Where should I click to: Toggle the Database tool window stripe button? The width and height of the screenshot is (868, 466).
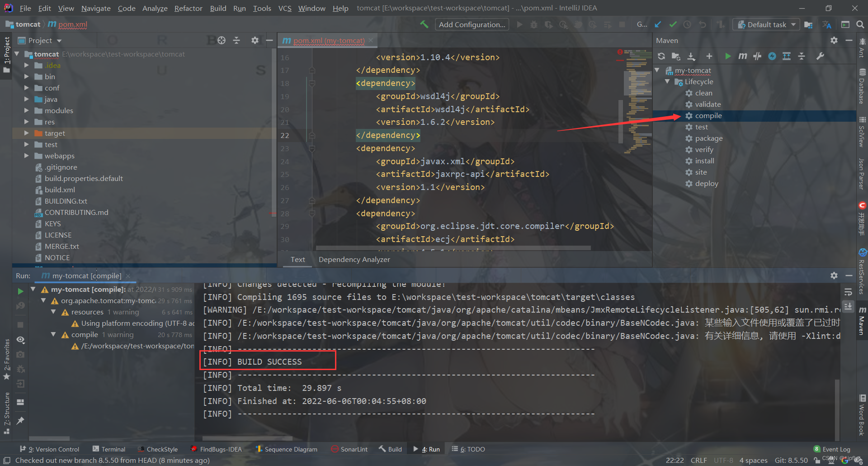(x=862, y=86)
